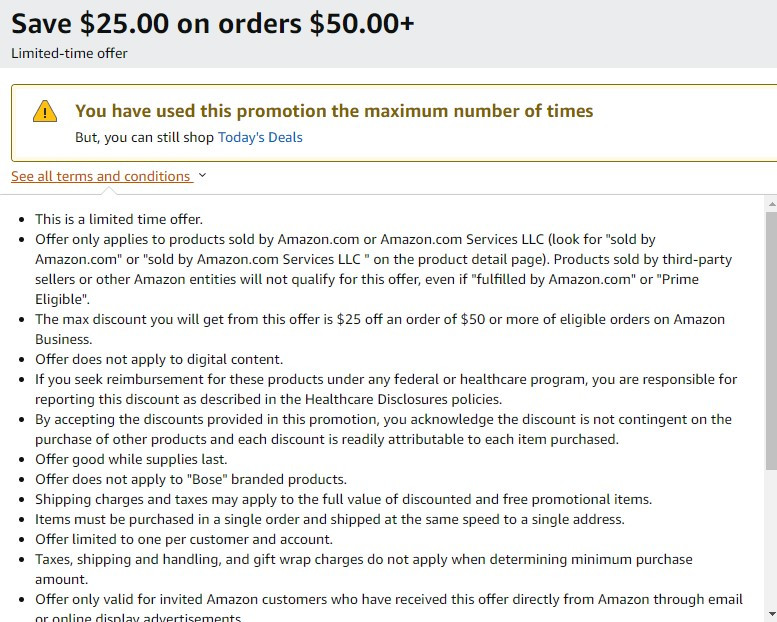This screenshot has height=622, width=777.
Task: Click the maximum number of times alert title
Action: point(334,111)
